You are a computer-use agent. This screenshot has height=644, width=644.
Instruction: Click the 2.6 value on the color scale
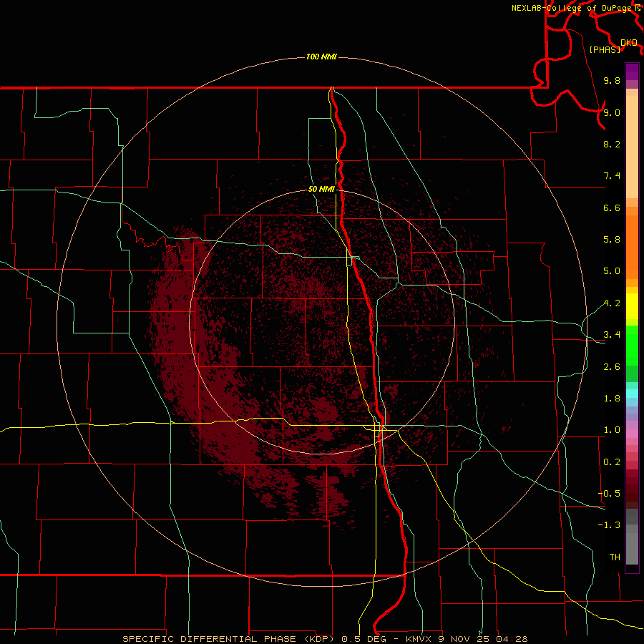click(x=612, y=367)
